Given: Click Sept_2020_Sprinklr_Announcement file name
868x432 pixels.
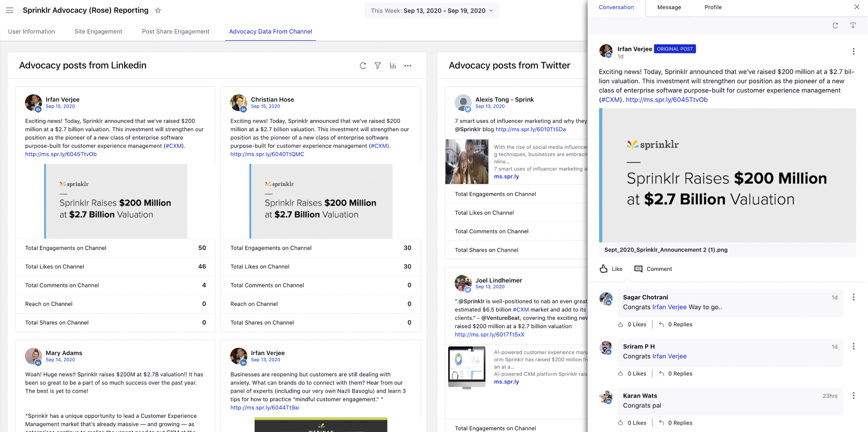Looking at the screenshot, I should click(x=666, y=250).
